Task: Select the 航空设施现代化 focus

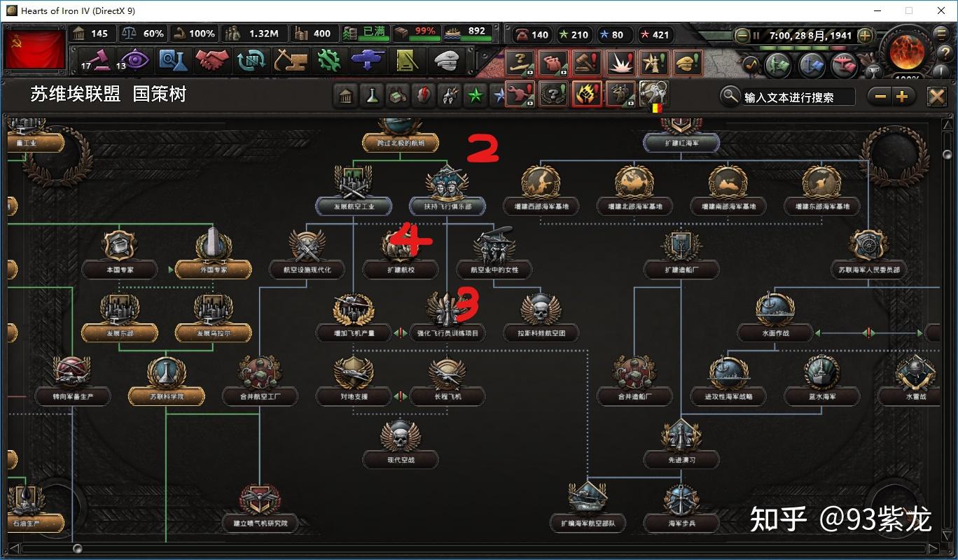Action: (x=306, y=254)
